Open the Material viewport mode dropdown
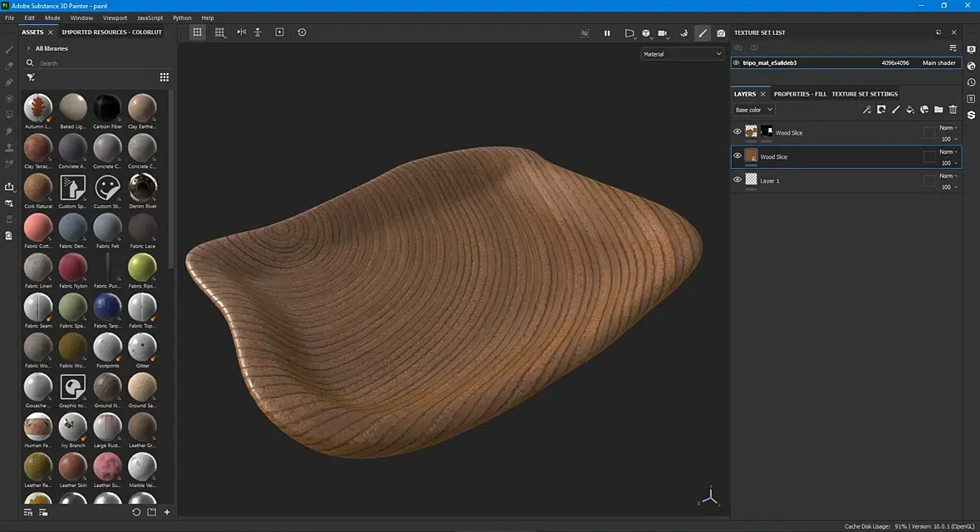This screenshot has height=532, width=980. tap(683, 54)
